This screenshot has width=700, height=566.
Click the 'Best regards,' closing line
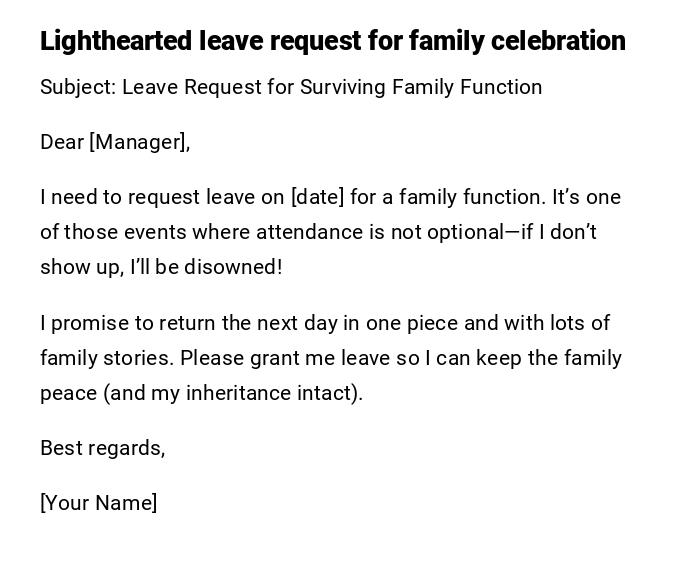[x=102, y=448]
